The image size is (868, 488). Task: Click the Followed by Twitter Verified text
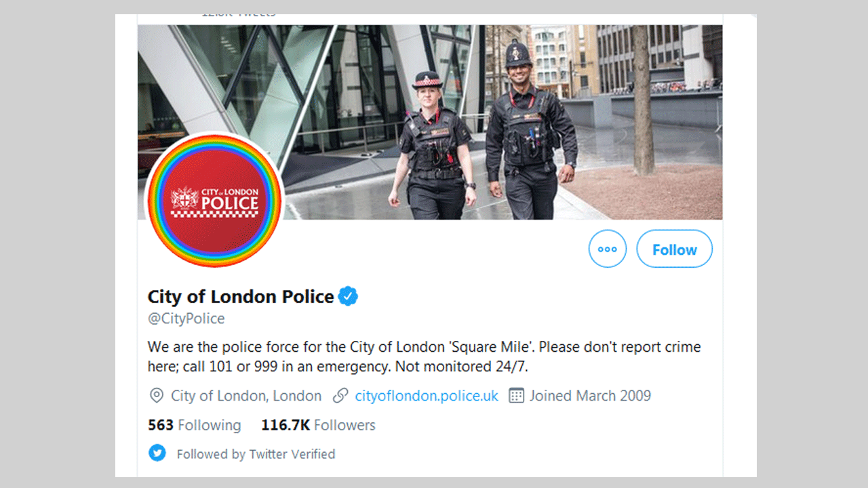pos(256,454)
